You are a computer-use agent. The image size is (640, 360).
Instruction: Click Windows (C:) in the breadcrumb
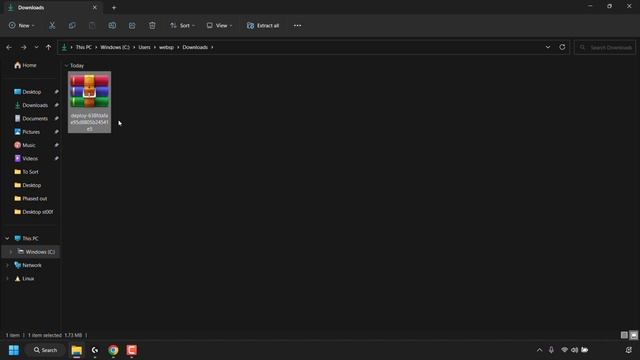pos(115,47)
